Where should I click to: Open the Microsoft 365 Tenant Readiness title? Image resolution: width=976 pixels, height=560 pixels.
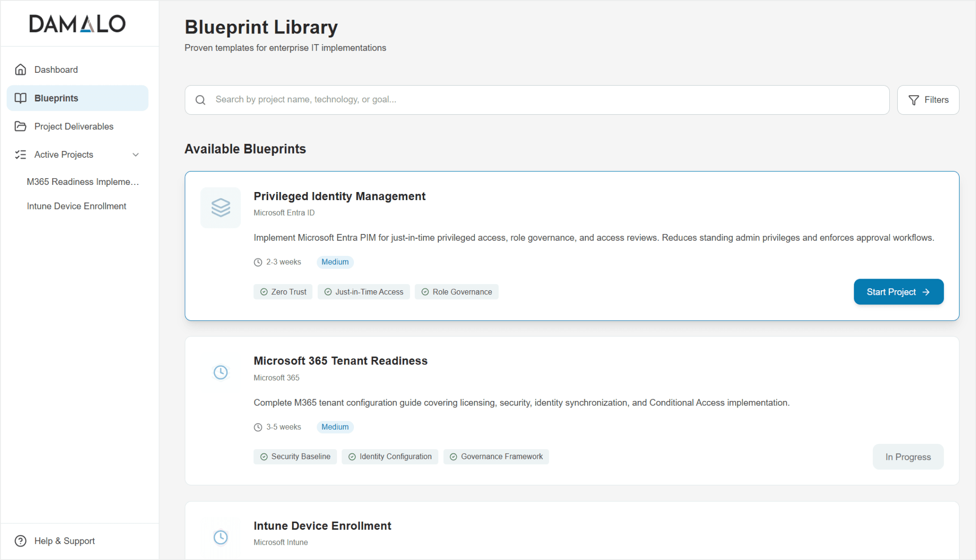tap(341, 361)
